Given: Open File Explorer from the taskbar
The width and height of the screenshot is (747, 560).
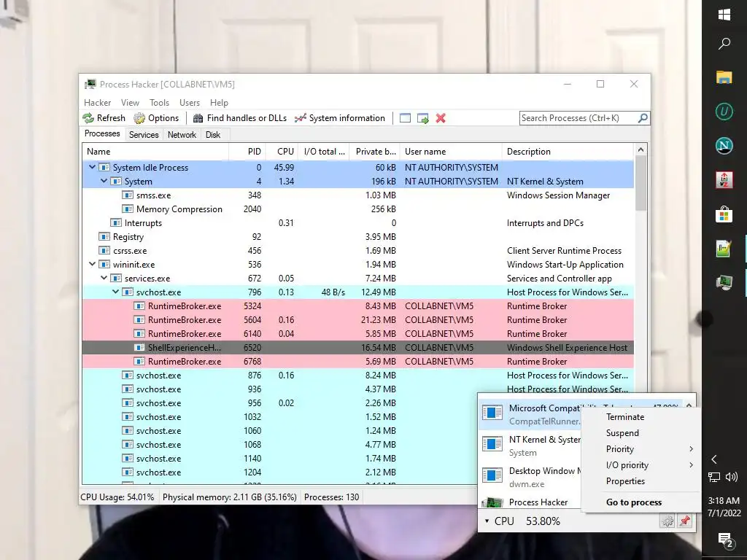Looking at the screenshot, I should tap(724, 77).
